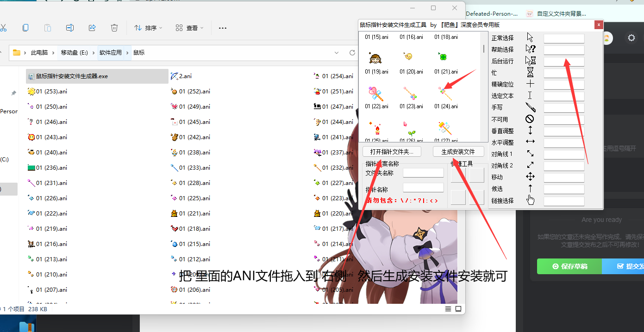
Task: Click the 文件夹名称 input field
Action: click(x=423, y=173)
